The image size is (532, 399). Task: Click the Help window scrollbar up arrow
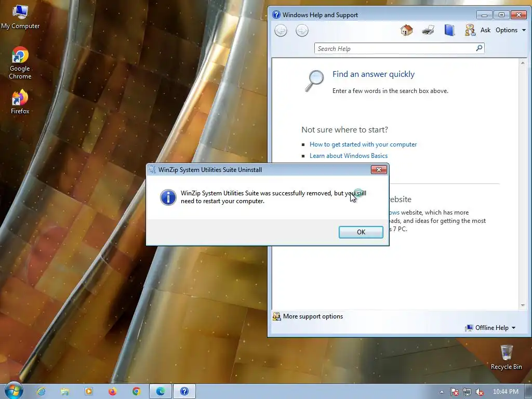523,63
